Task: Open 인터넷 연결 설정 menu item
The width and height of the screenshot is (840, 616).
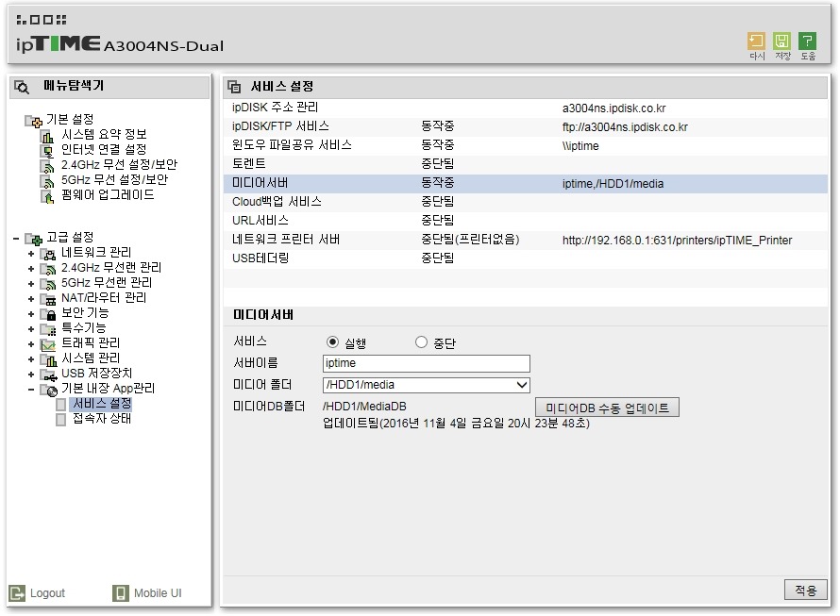Action: click(x=104, y=149)
